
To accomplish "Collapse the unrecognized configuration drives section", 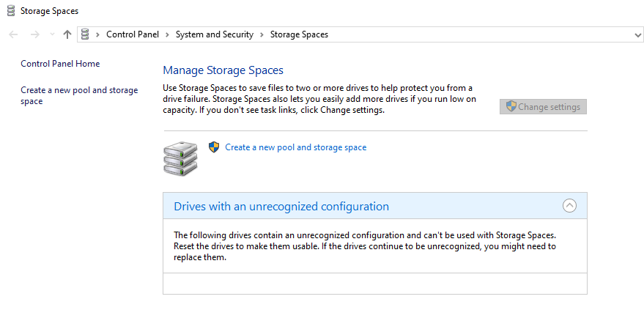I will pos(569,206).
